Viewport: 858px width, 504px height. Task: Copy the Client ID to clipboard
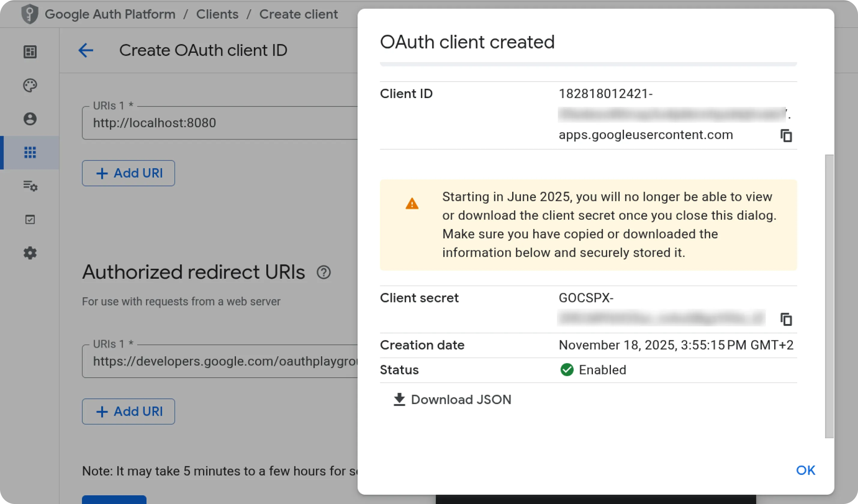point(786,135)
